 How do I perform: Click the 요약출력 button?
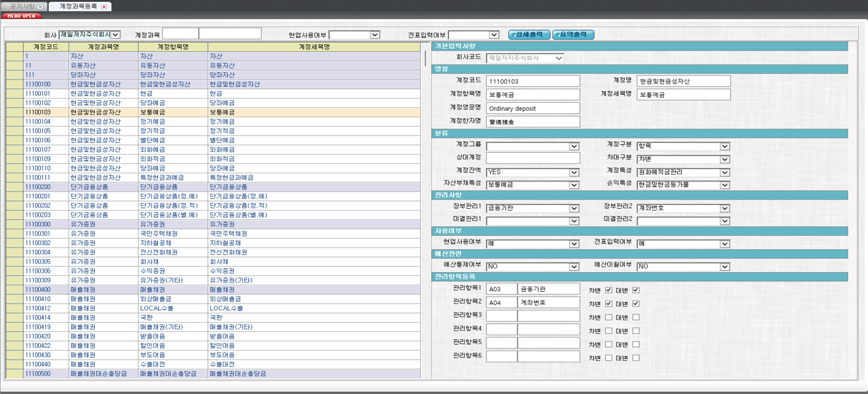(574, 34)
